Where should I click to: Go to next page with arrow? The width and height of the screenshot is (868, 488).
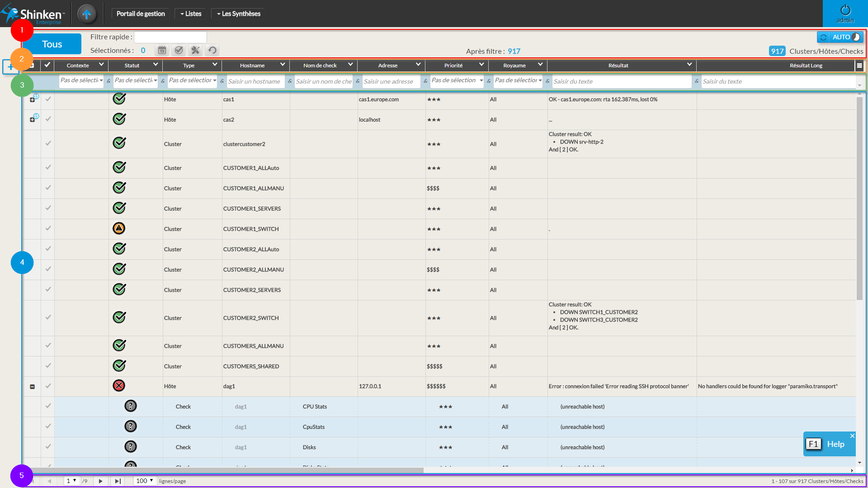click(100, 481)
